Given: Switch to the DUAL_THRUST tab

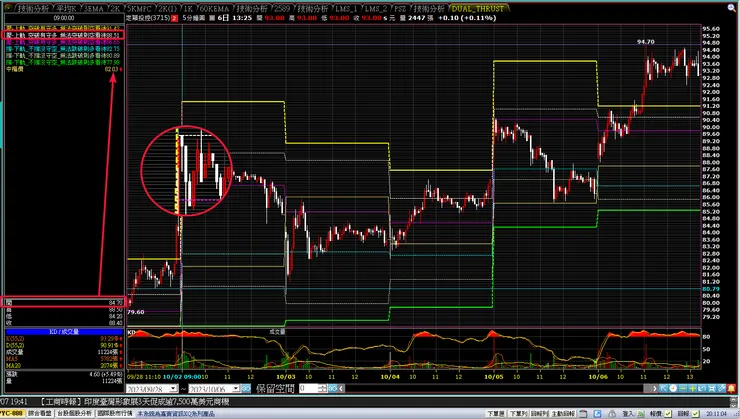Looking at the screenshot, I should [x=478, y=8].
